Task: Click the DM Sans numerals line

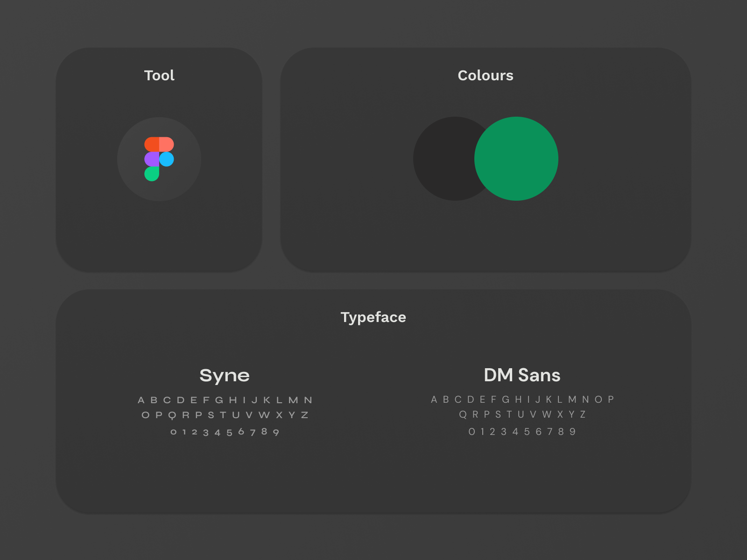Action: [523, 431]
